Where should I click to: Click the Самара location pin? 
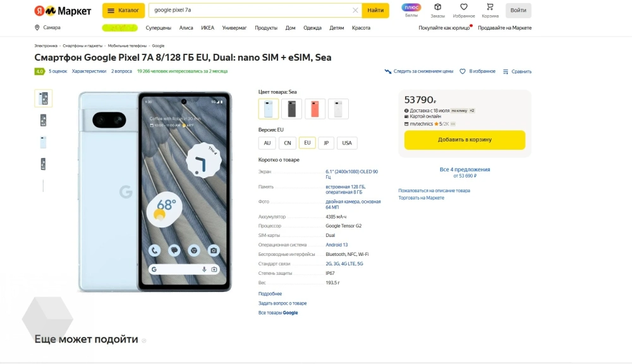37,28
